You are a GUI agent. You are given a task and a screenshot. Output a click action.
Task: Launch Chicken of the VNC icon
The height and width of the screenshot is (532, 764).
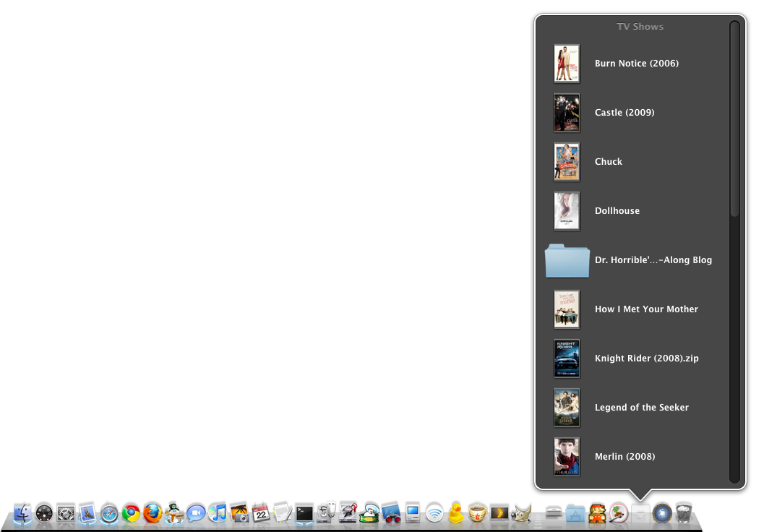click(369, 513)
